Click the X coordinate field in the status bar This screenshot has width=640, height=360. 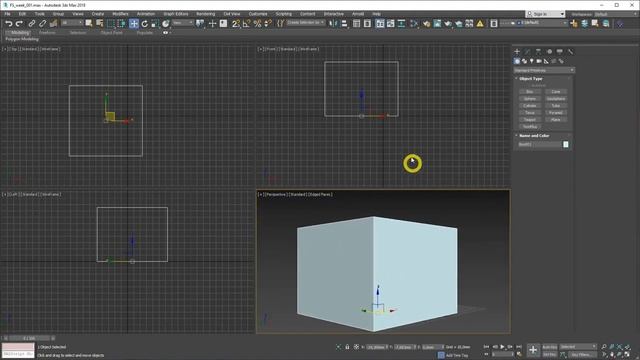pyautogui.click(x=376, y=347)
